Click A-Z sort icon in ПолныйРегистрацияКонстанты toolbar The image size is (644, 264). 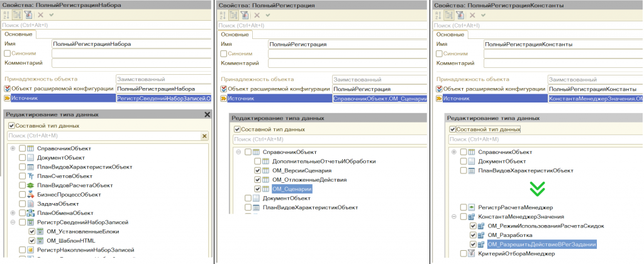point(438,15)
